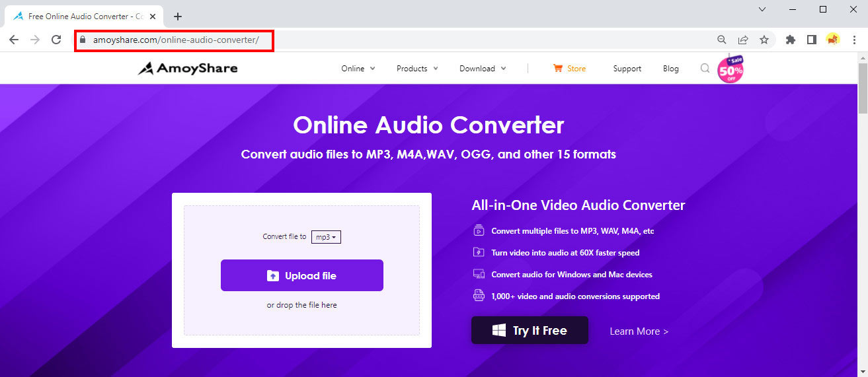Click the 50% off sale badge
The width and height of the screenshot is (868, 377).
coord(730,69)
